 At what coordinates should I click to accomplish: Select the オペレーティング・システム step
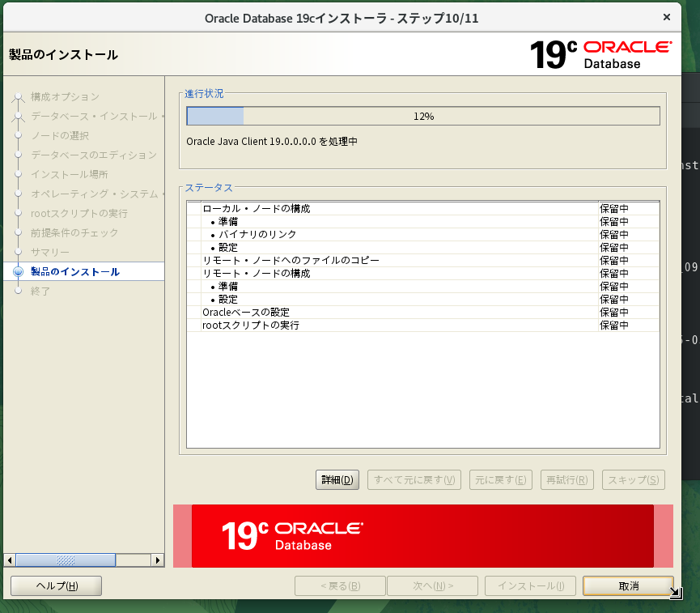(97, 194)
